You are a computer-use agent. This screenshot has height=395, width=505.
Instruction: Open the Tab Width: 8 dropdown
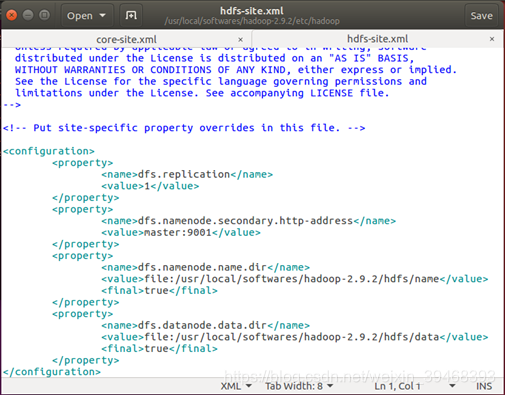299,386
